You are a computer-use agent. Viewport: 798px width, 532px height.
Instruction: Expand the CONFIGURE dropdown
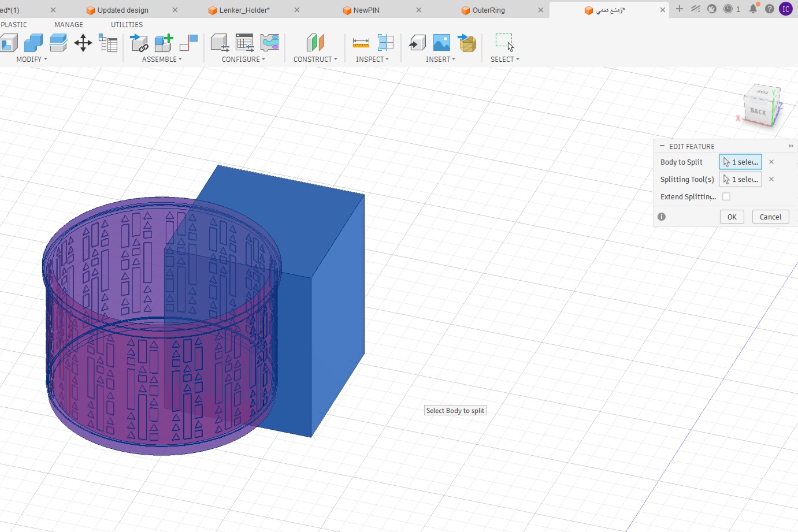[243, 59]
